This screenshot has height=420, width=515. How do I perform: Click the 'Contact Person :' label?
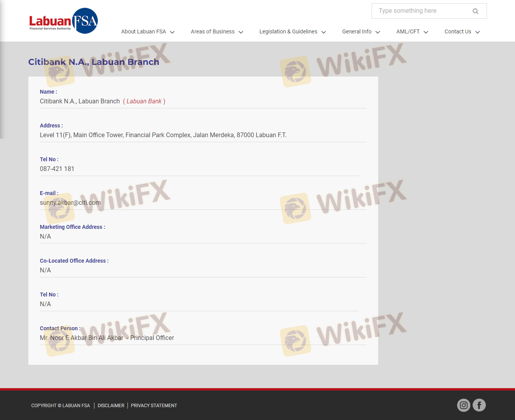pos(60,328)
